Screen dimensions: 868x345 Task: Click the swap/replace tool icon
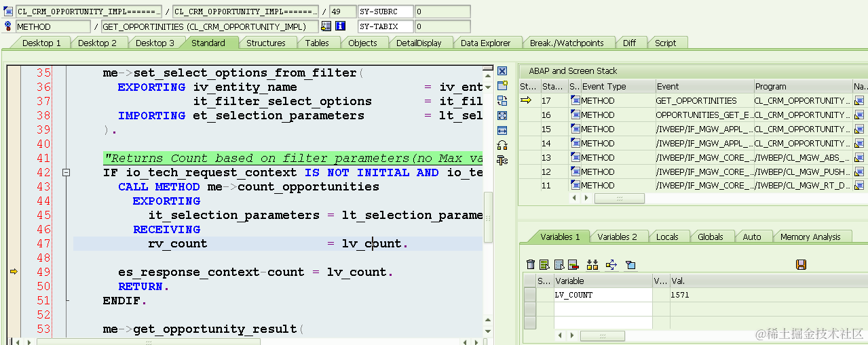[x=502, y=100]
